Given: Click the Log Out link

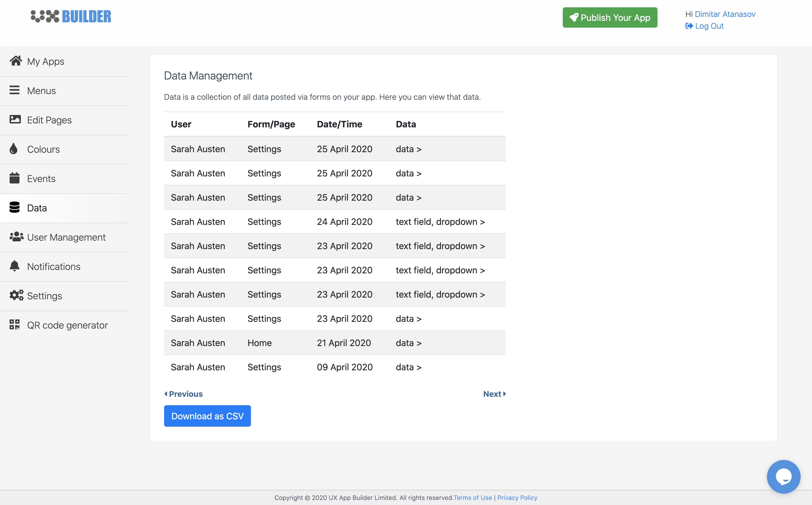Looking at the screenshot, I should pyautogui.click(x=709, y=26).
